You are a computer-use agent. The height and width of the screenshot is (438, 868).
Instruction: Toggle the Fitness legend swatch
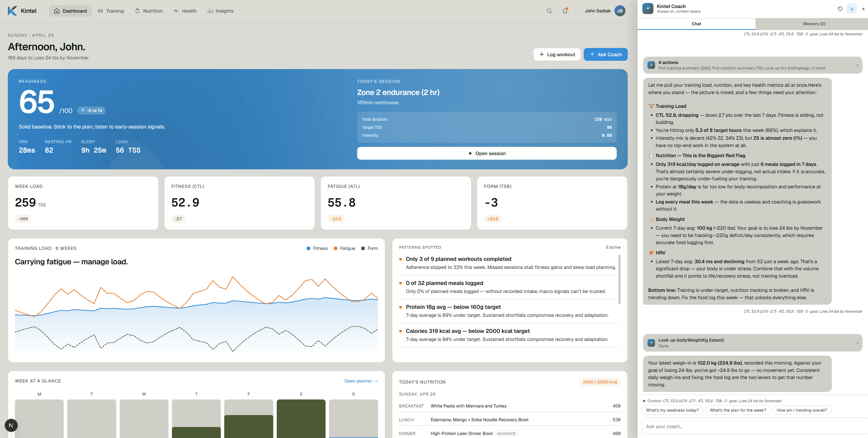click(x=308, y=248)
